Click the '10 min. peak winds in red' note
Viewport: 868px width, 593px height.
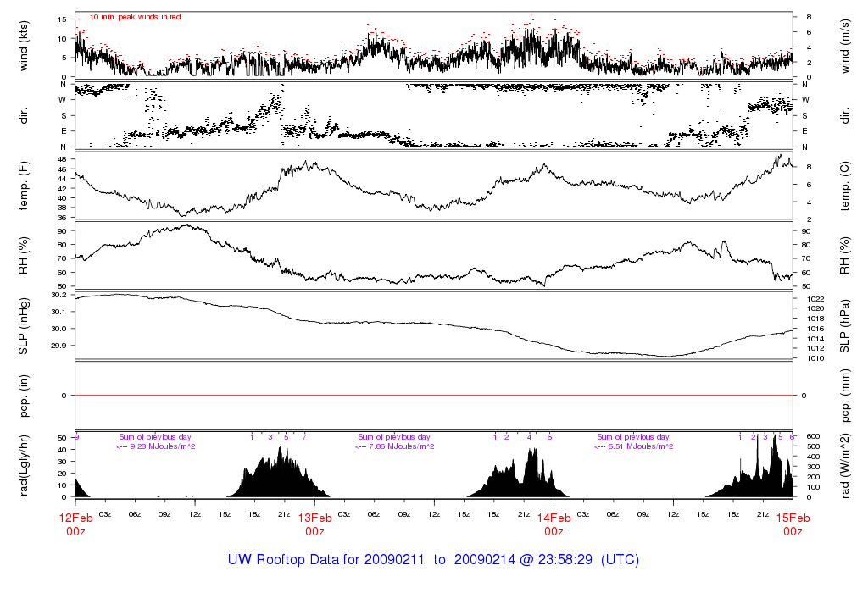pyautogui.click(x=135, y=17)
